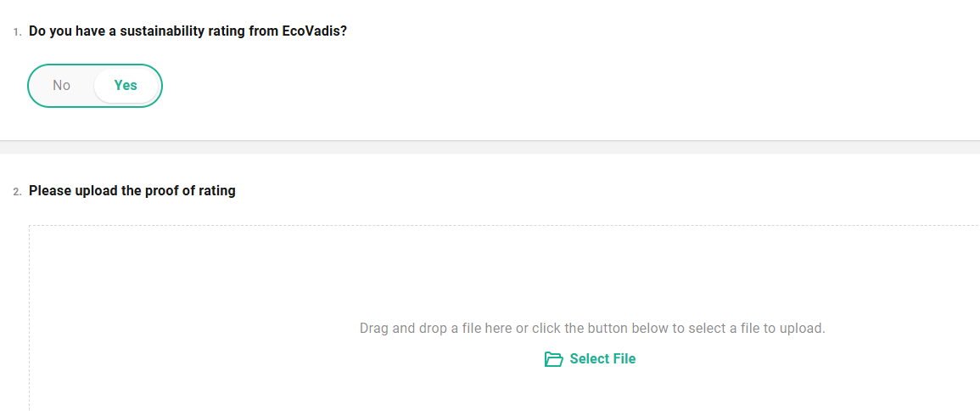This screenshot has width=980, height=411.
Task: Click the question number "1." label
Action: (17, 32)
